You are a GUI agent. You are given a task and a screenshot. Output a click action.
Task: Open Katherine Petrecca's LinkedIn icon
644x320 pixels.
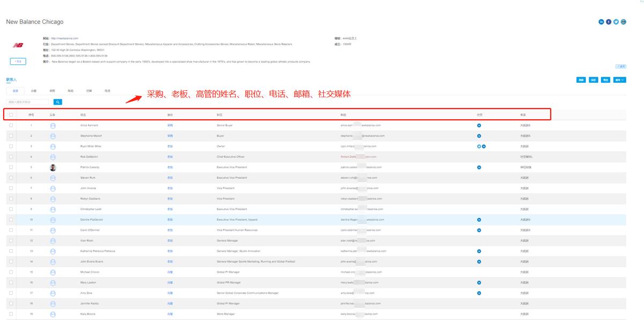click(479, 251)
